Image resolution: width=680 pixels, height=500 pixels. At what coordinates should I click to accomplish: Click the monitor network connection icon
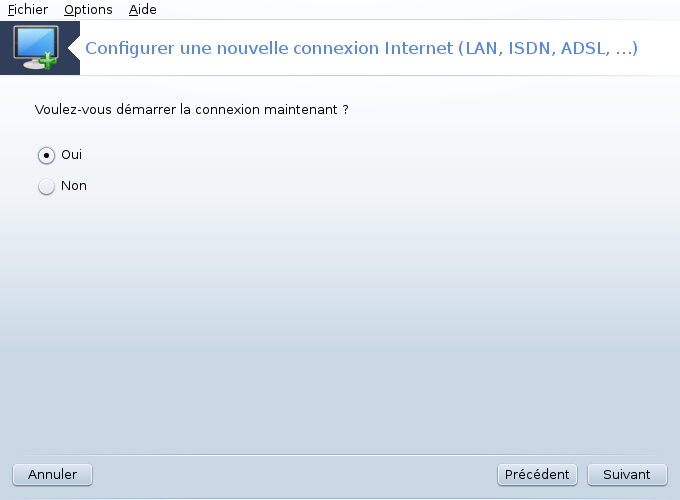36,47
